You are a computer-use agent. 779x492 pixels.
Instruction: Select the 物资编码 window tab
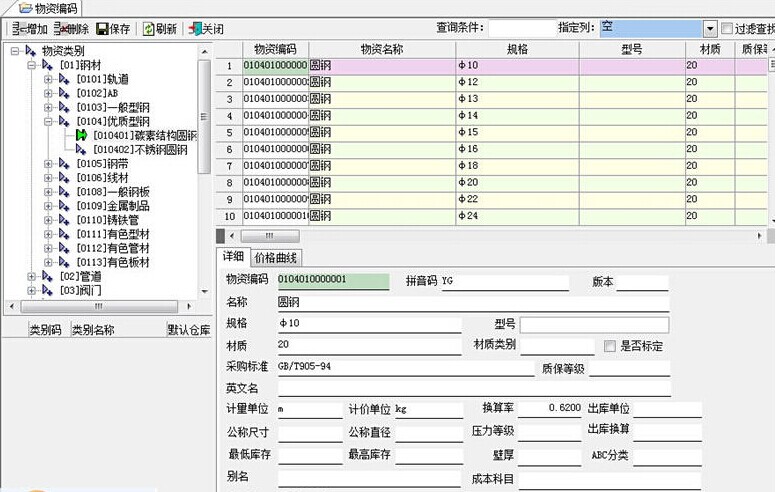tap(49, 8)
